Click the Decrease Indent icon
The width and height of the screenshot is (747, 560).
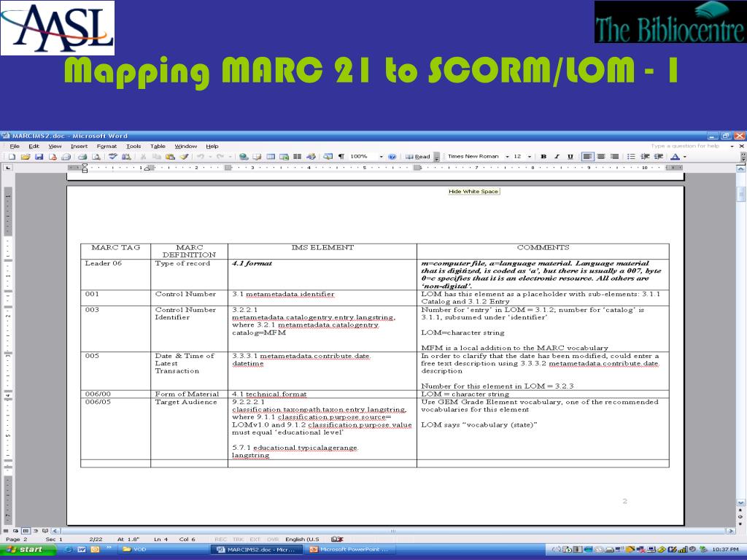(x=645, y=157)
